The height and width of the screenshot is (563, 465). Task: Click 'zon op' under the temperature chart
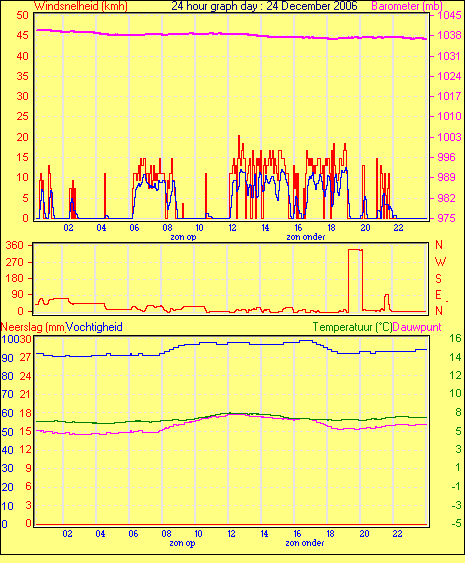click(182, 543)
